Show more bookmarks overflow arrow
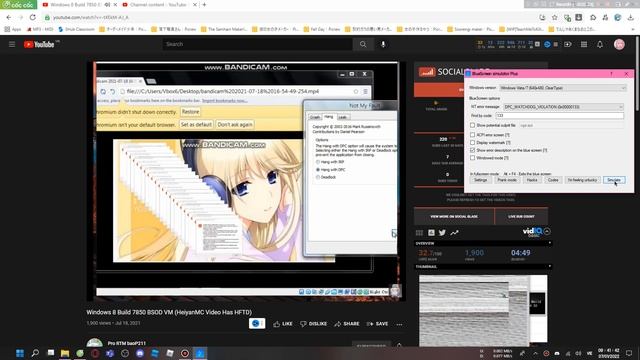The height and width of the screenshot is (360, 640). pos(632,29)
